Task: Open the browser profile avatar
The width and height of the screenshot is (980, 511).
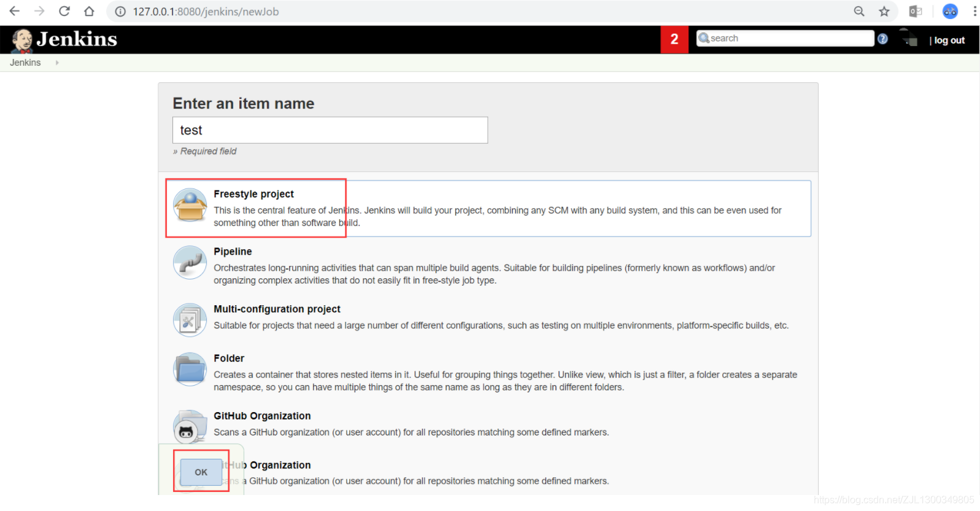Action: point(950,11)
